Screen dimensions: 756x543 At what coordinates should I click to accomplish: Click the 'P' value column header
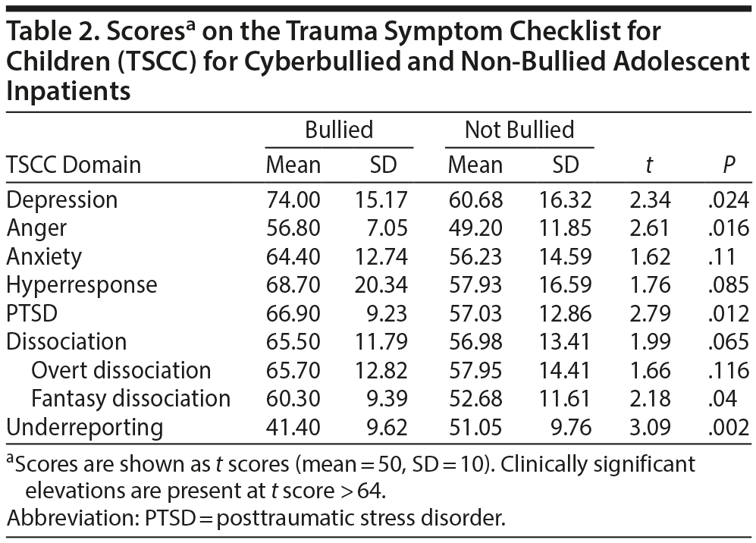(728, 165)
